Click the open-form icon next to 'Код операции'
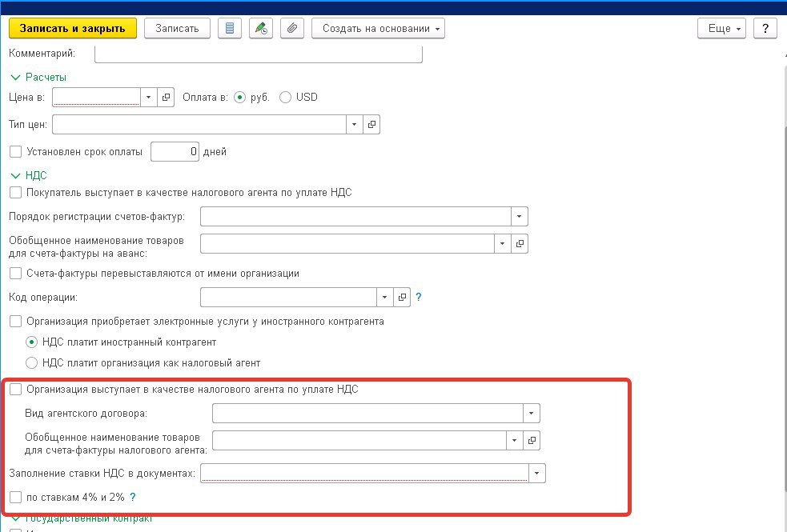This screenshot has height=532, width=787. [402, 298]
